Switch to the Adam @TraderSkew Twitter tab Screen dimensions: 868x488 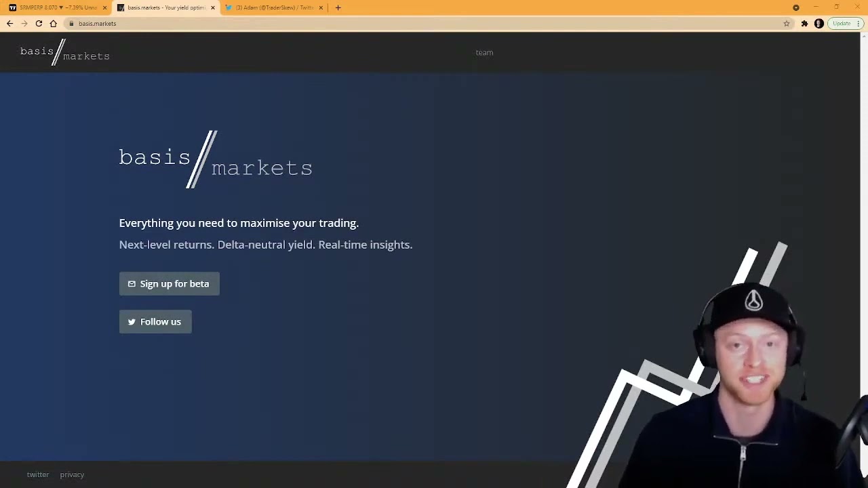(x=275, y=7)
